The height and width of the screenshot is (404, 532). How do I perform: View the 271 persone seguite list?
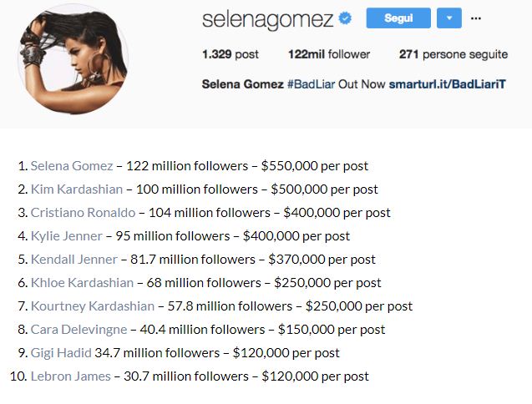tap(453, 54)
